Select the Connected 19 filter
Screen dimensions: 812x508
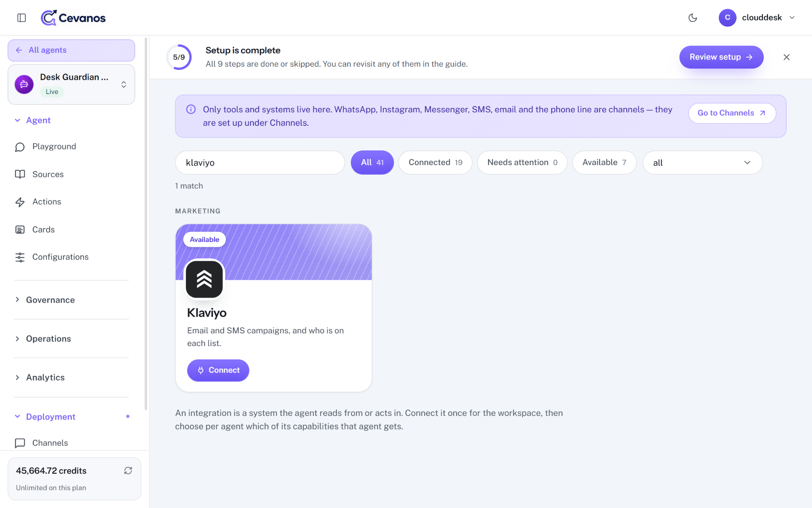click(435, 163)
